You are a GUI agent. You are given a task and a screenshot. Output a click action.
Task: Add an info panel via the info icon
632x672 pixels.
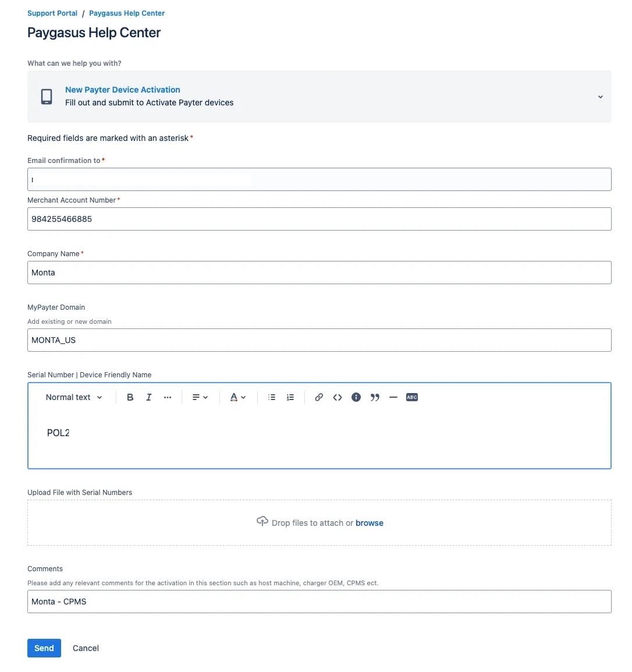356,397
